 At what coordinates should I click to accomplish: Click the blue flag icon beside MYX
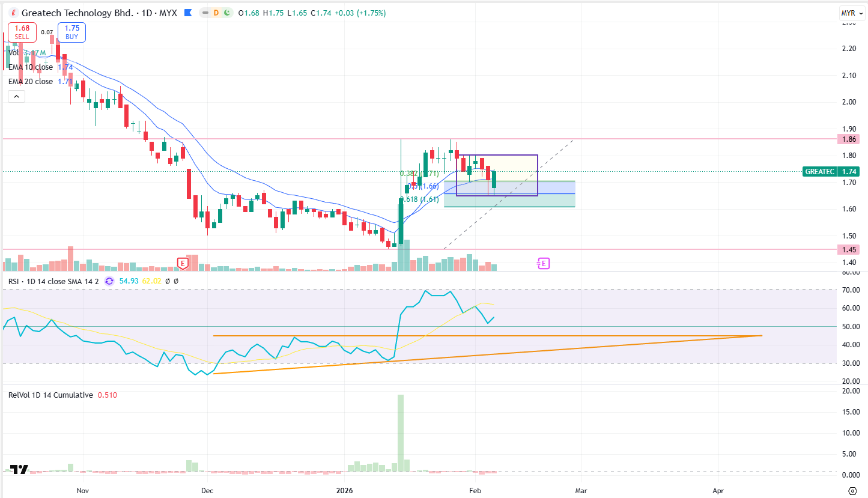point(189,13)
